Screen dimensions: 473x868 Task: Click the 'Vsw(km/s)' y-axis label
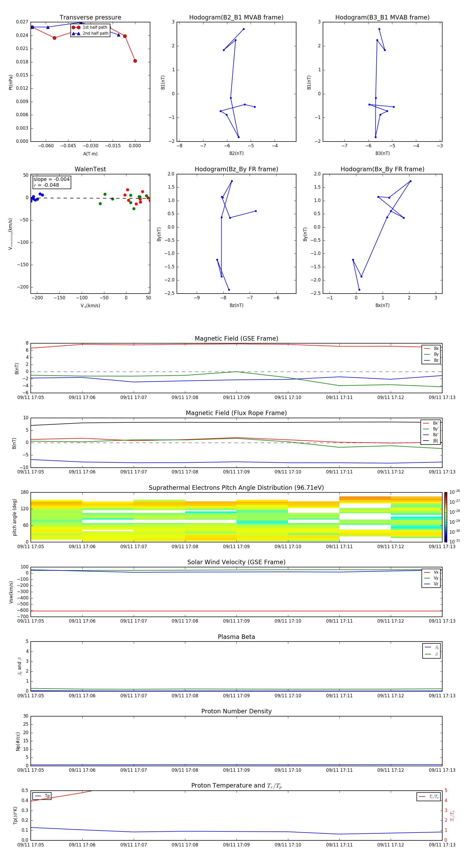[x=11, y=592]
